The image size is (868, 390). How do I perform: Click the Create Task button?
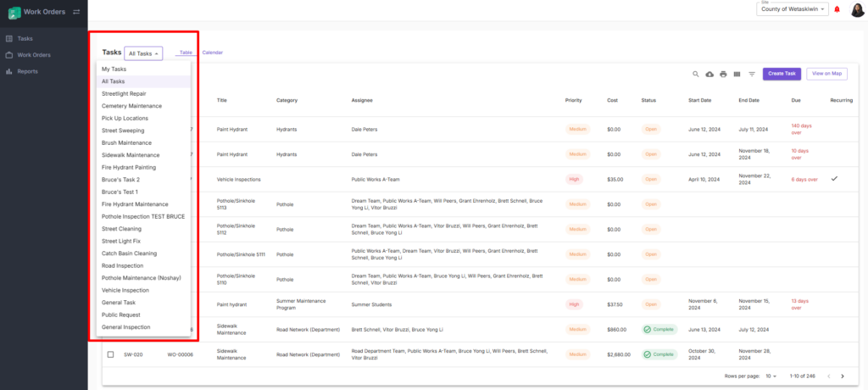pos(782,74)
